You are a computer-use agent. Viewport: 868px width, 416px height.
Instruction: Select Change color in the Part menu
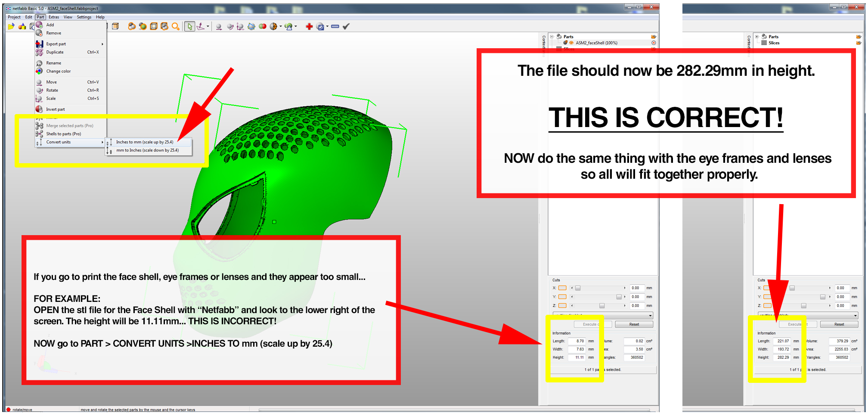[71, 71]
